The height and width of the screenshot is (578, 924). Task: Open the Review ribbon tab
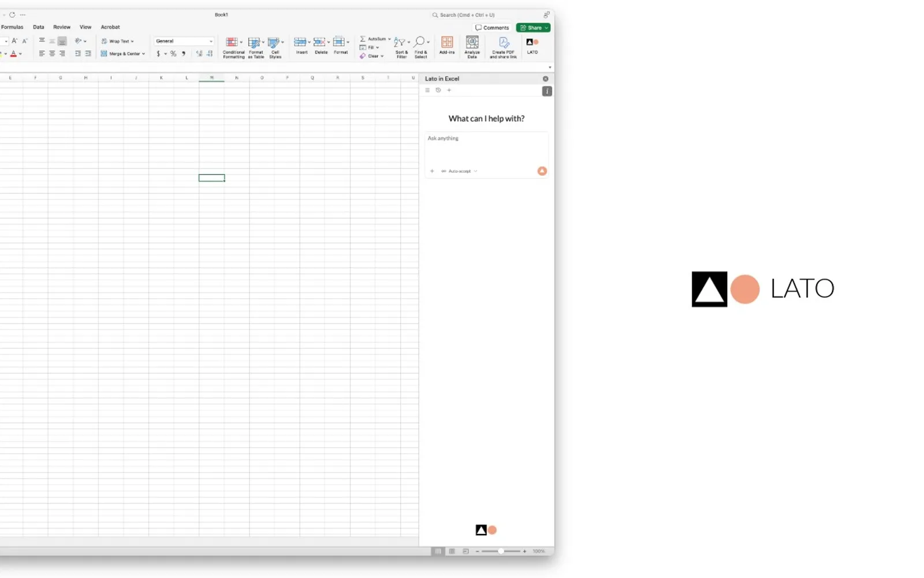[x=62, y=27]
